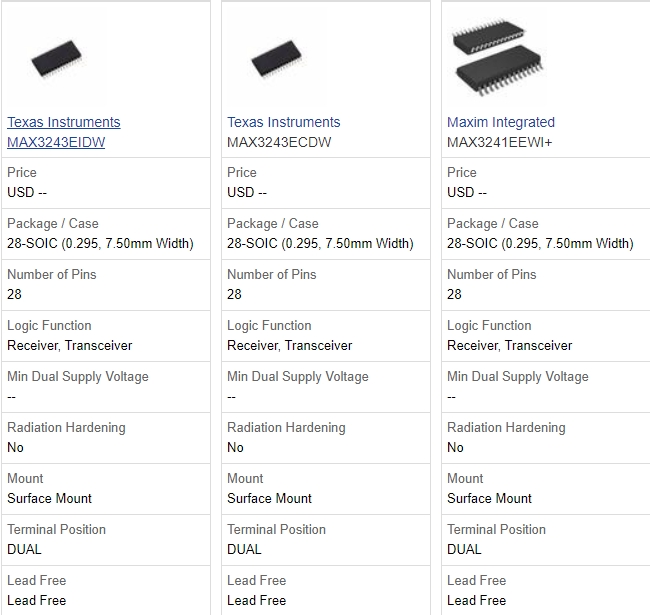650x615 pixels.
Task: Click the MAX3243EIDW chip thumbnail image
Action: click(x=55, y=59)
